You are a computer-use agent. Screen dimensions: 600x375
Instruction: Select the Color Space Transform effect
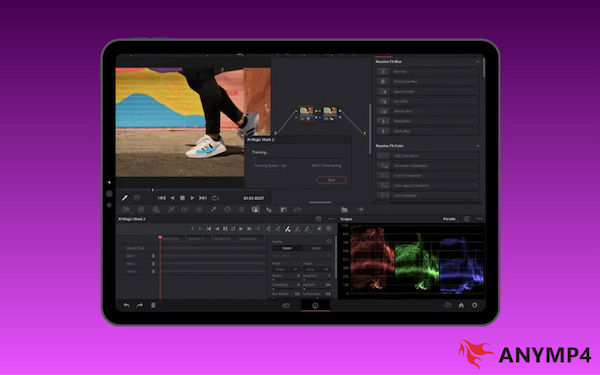tap(427, 186)
